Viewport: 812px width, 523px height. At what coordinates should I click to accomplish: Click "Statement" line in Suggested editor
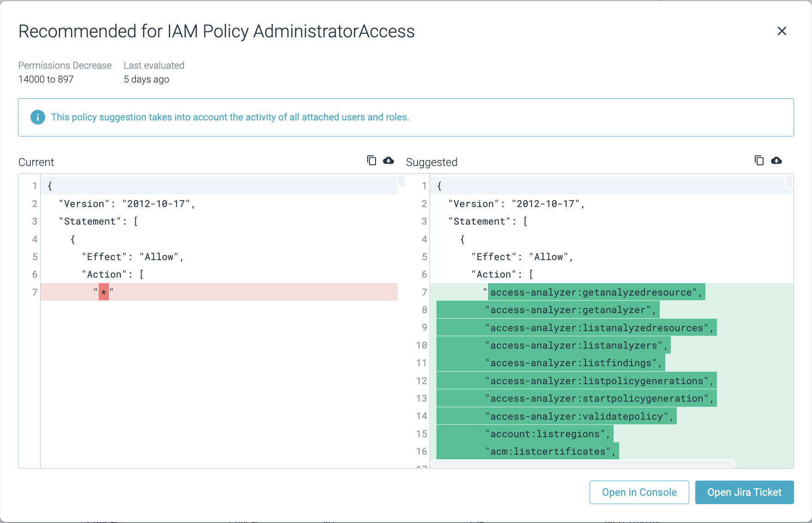point(612,221)
